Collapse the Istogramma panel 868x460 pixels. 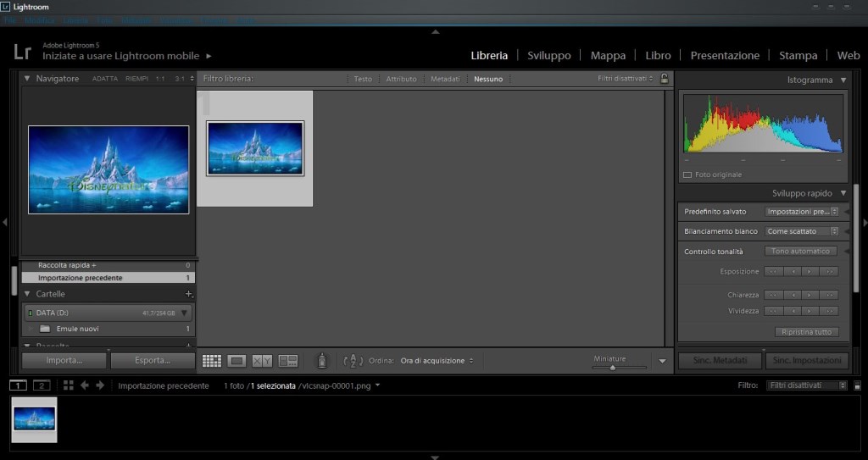click(843, 80)
